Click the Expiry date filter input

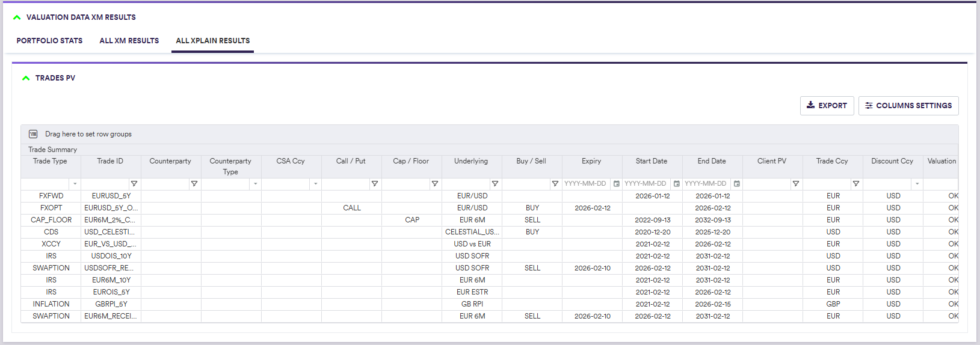pos(585,184)
